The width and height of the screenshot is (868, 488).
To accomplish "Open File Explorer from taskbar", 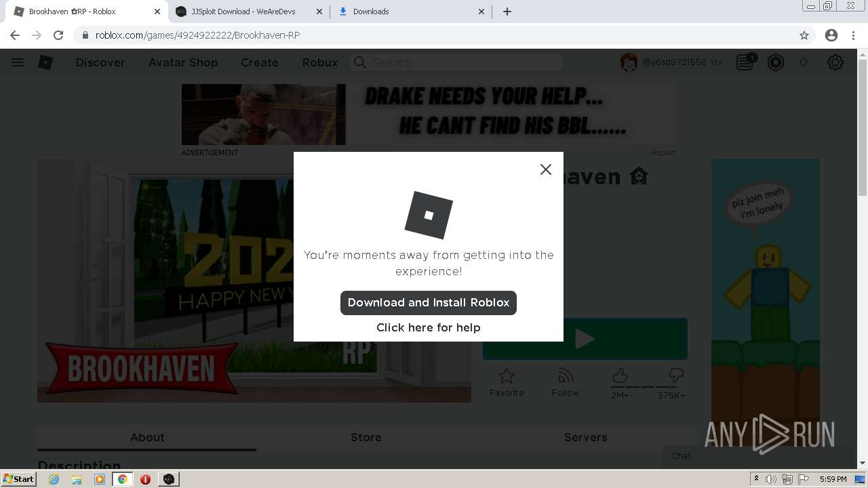I will (x=77, y=479).
